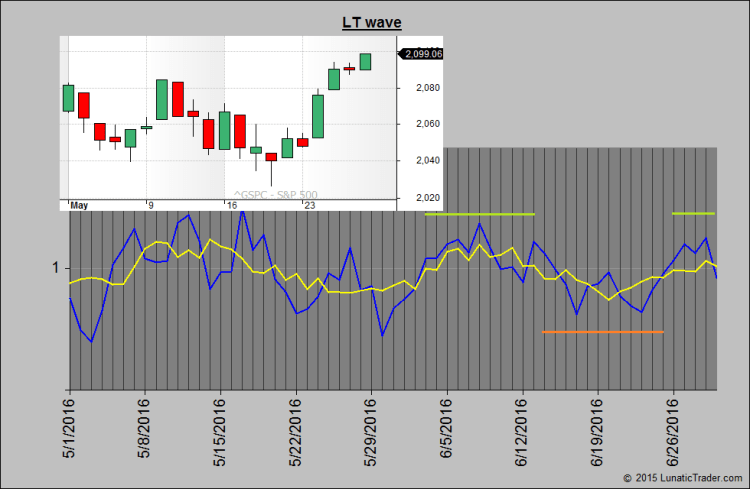Click the long green horizontal line near 6/5

tap(480, 214)
